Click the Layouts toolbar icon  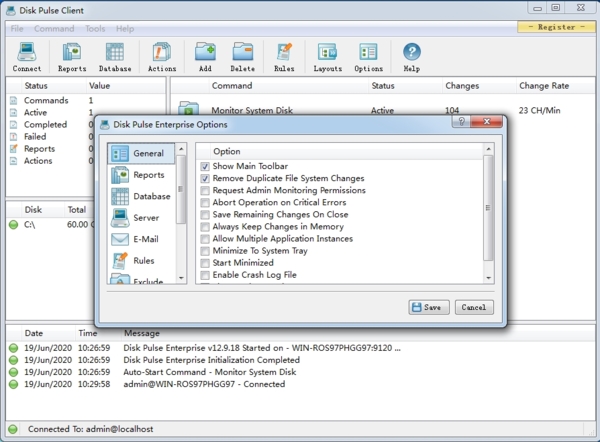pos(328,57)
